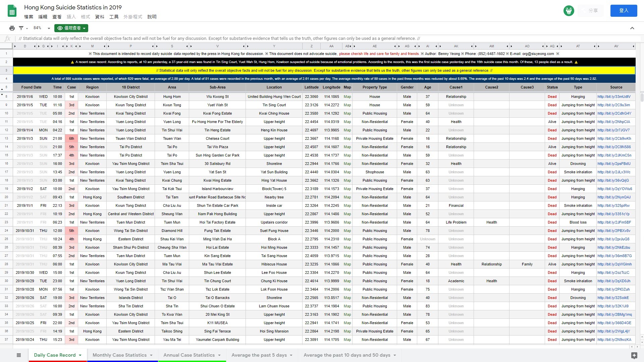This screenshot has height=362, width=644.
Task: Select row 3 header
Action: [6, 70]
